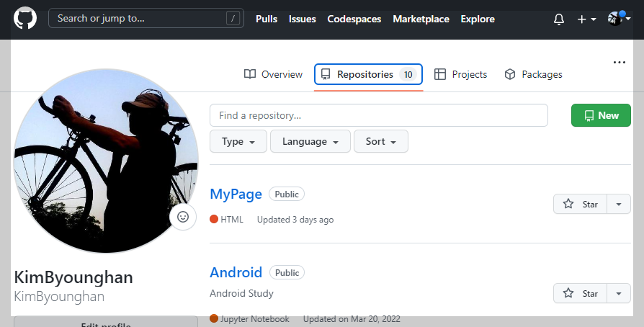Screen dimensions: 644x327
Task: Click the three-dots more options icon
Action: point(619,63)
